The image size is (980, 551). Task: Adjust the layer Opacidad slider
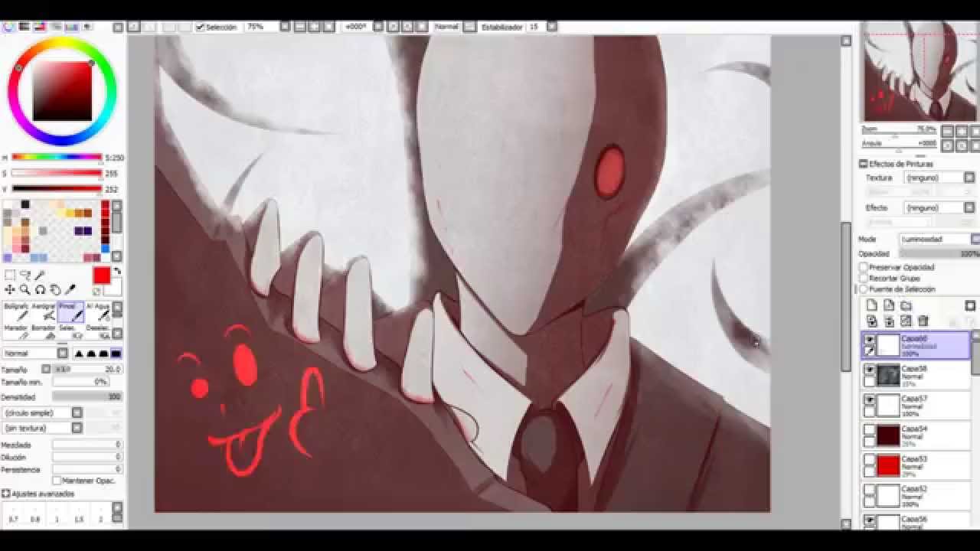point(939,253)
